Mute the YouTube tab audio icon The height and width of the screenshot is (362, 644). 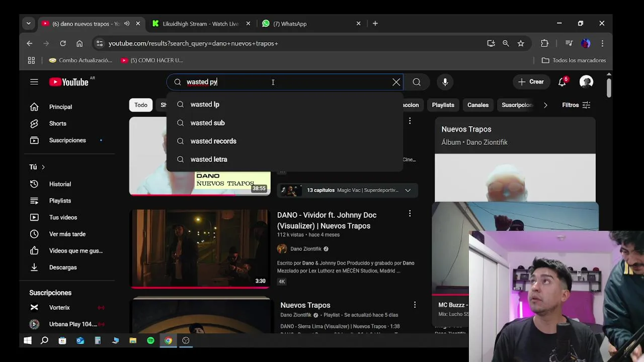pyautogui.click(x=127, y=24)
